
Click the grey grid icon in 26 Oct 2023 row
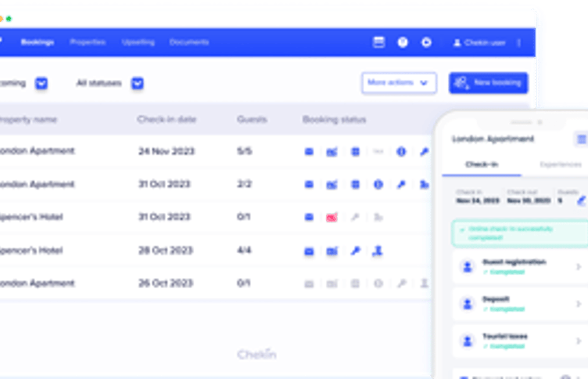point(355,284)
